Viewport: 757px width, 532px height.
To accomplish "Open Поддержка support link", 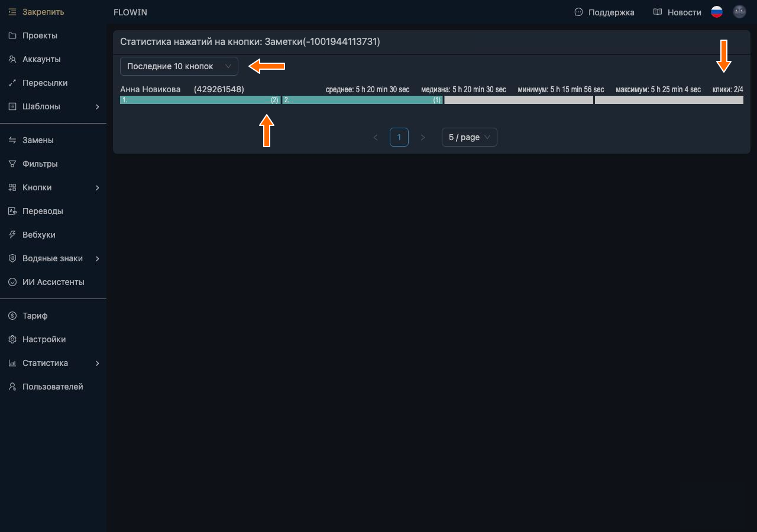I will (604, 12).
